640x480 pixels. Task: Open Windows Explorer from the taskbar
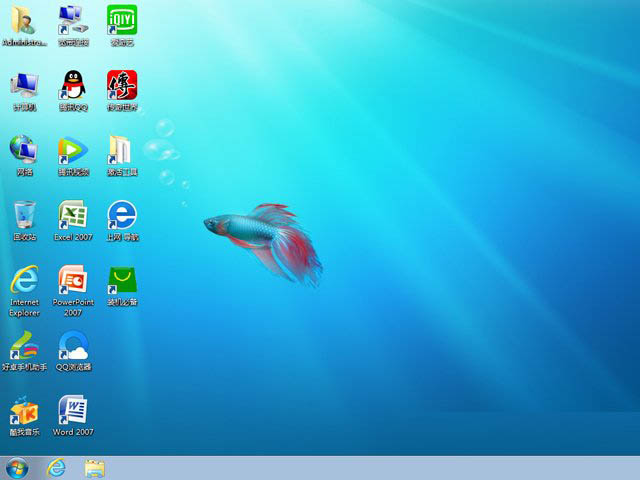click(x=95, y=467)
